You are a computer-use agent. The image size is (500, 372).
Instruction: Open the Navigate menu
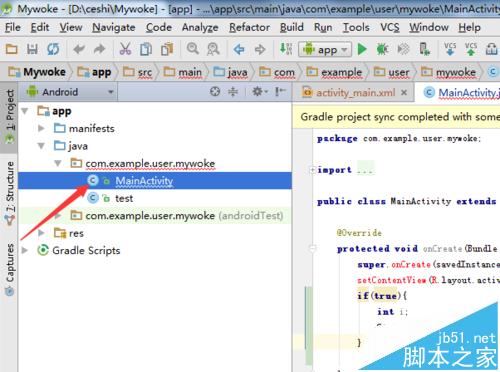[x=114, y=27]
